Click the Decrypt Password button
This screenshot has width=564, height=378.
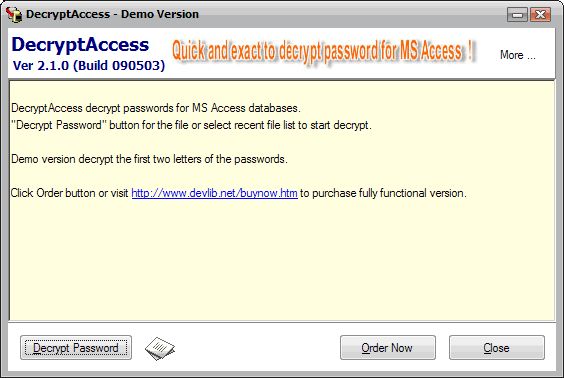coord(76,348)
